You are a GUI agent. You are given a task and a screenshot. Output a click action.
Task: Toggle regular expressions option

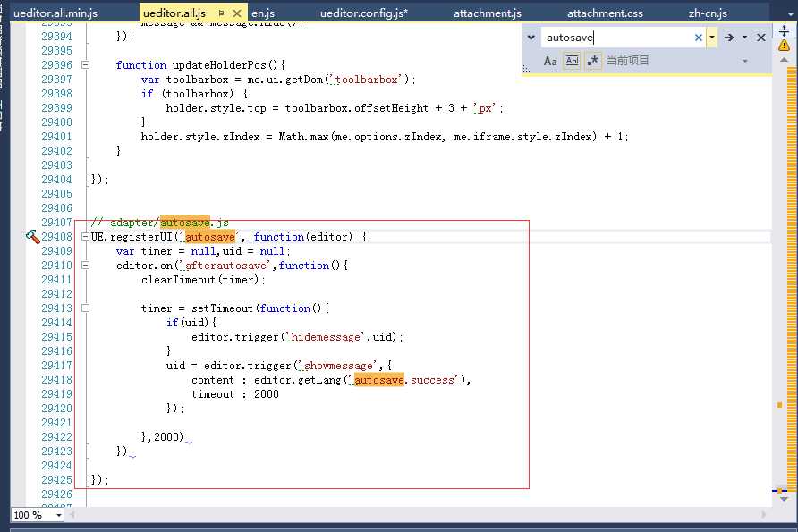(593, 61)
